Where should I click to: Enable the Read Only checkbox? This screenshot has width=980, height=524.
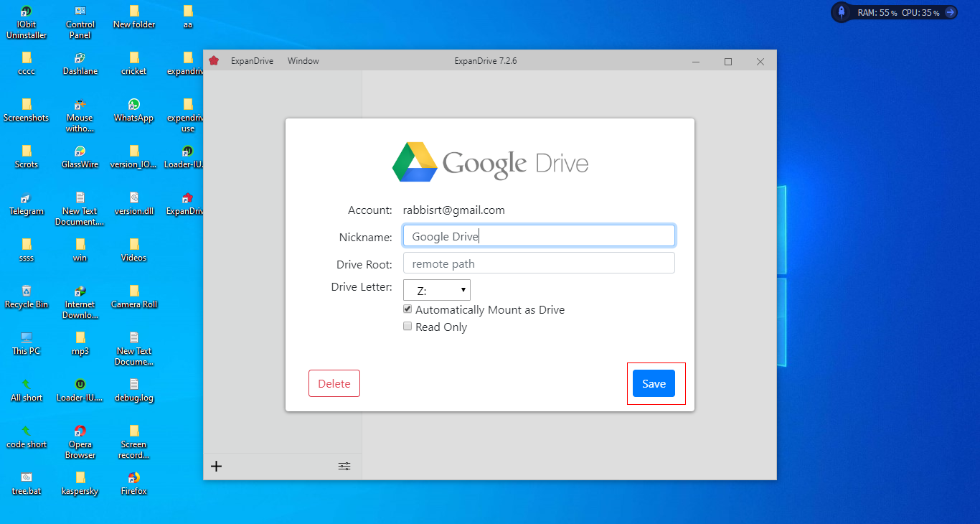pyautogui.click(x=407, y=327)
